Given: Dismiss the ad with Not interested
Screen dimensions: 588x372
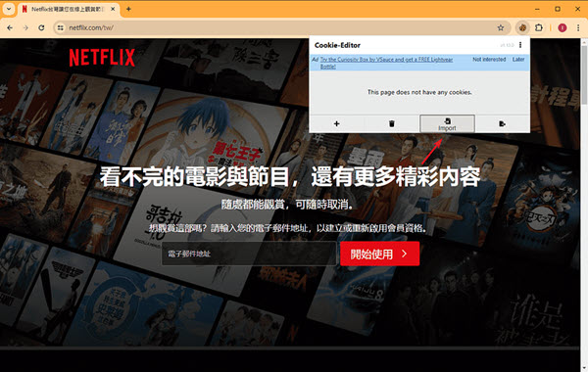Looking at the screenshot, I should pyautogui.click(x=489, y=59).
